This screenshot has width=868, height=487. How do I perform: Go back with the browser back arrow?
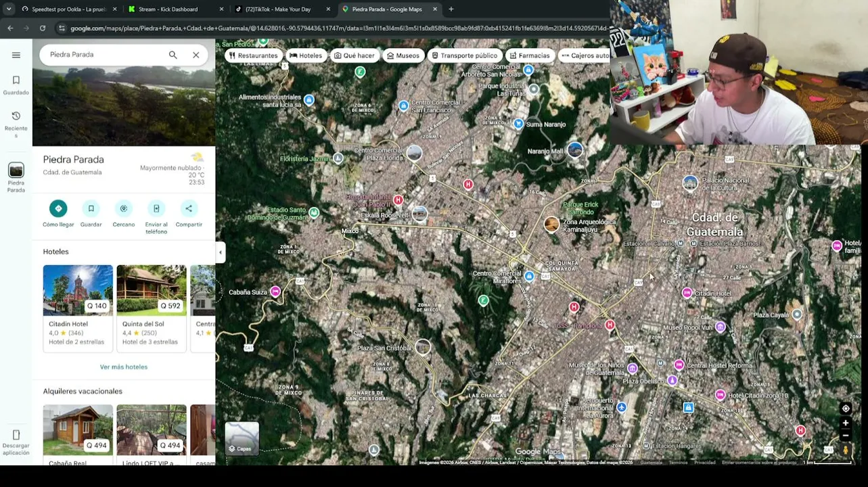click(10, 28)
